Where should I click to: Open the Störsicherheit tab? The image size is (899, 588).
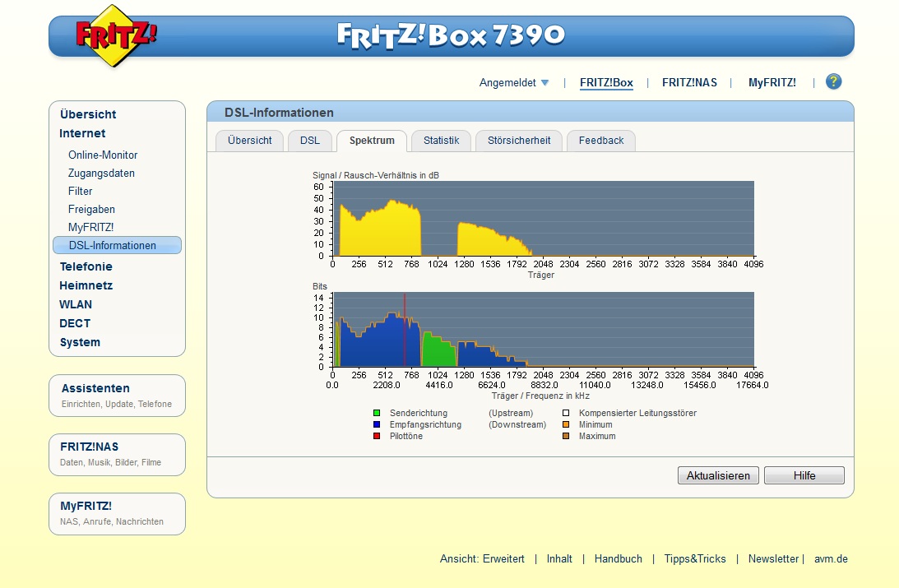519,141
